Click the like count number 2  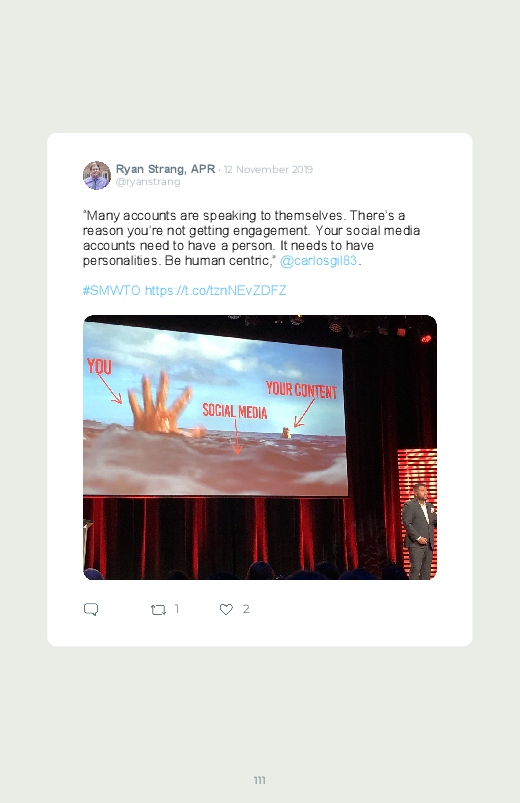(x=246, y=609)
